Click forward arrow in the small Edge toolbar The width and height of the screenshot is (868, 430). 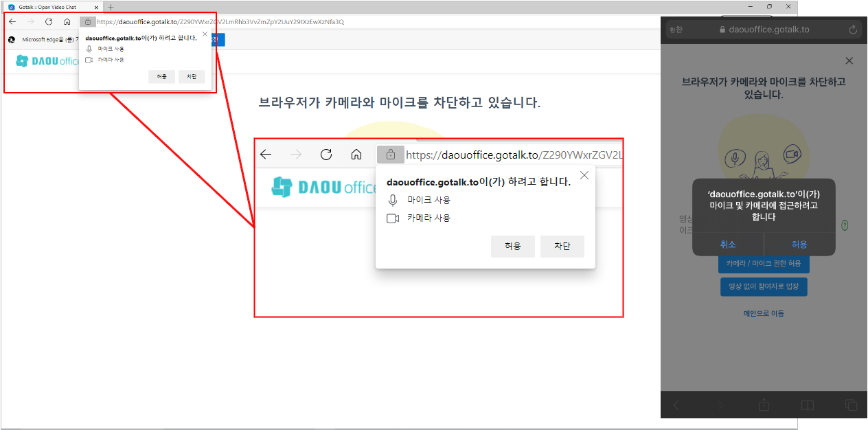pos(30,22)
